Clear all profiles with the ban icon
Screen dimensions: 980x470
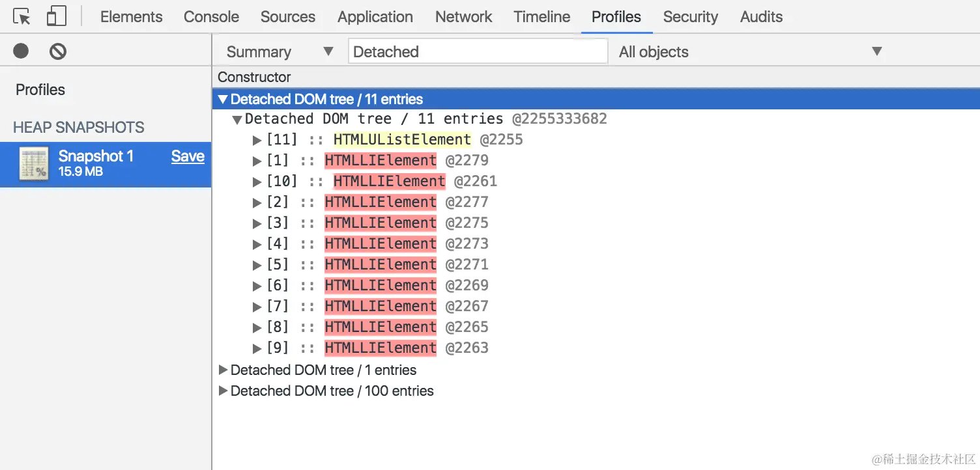point(58,51)
